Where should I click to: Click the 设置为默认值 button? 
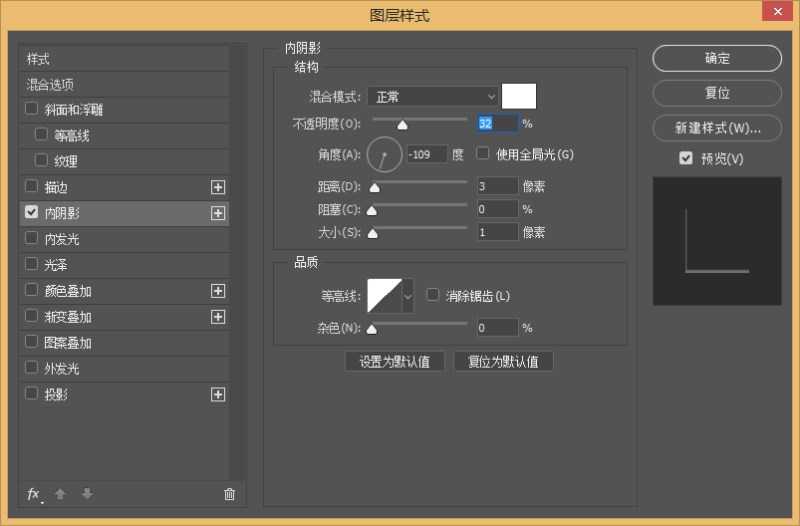(394, 362)
